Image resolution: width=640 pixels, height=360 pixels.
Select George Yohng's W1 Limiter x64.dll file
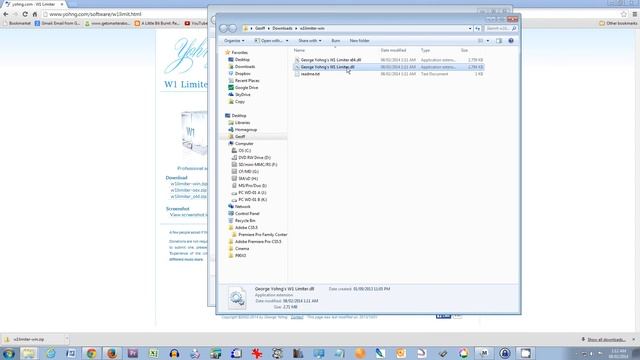point(389,60)
